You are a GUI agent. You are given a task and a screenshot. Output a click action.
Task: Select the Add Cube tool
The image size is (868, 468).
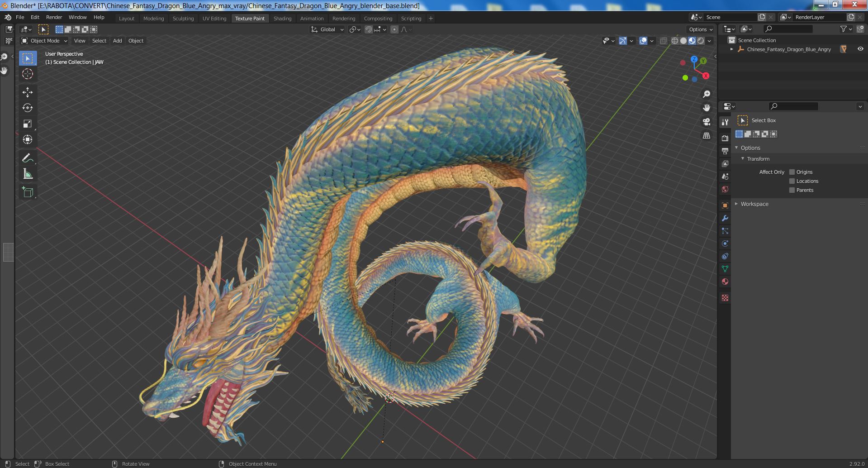click(28, 192)
